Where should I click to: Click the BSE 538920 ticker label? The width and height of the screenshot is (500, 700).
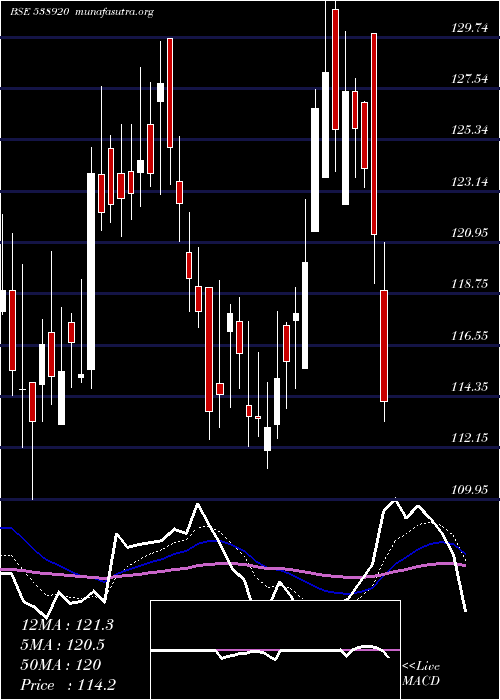(40, 12)
